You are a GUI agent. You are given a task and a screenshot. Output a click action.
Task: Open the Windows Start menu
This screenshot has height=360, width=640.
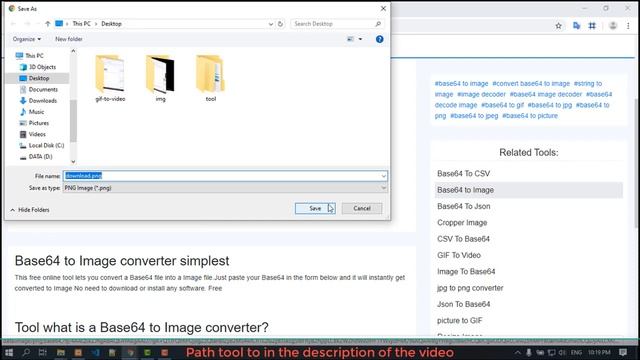9,353
